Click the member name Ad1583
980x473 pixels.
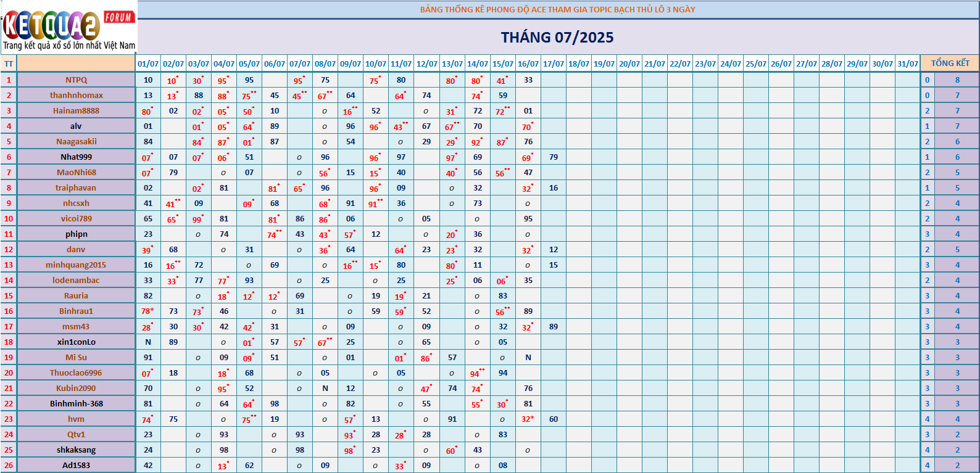(x=77, y=466)
